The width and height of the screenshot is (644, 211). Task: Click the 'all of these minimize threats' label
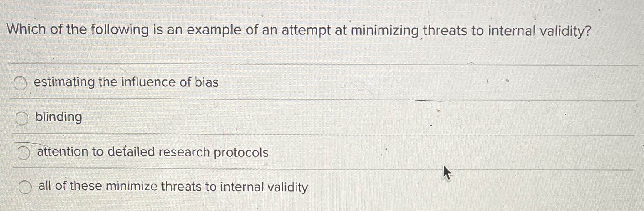click(172, 187)
